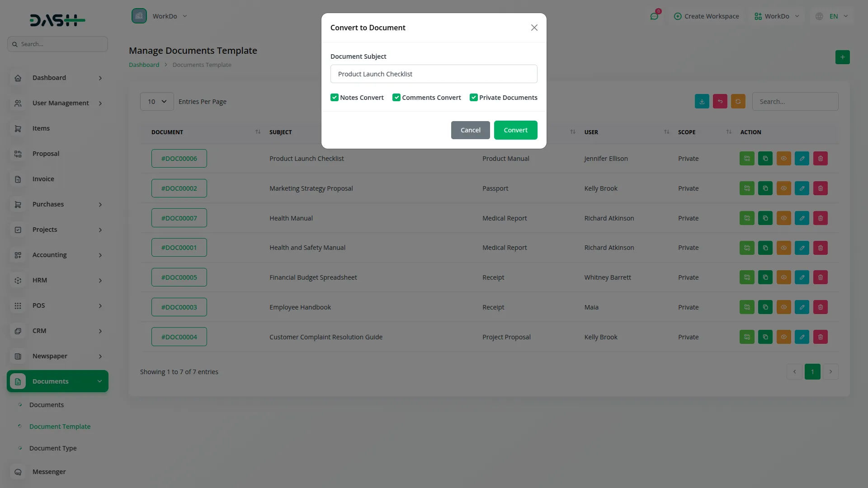
Task: Click the notifications chat bubble icon
Action: (x=654, y=16)
